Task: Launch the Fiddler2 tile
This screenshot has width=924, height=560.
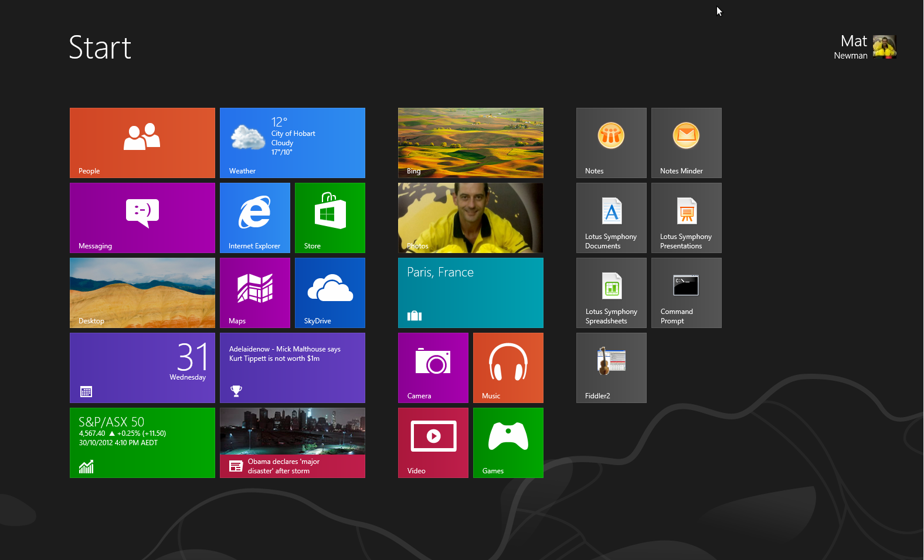Action: 612,368
